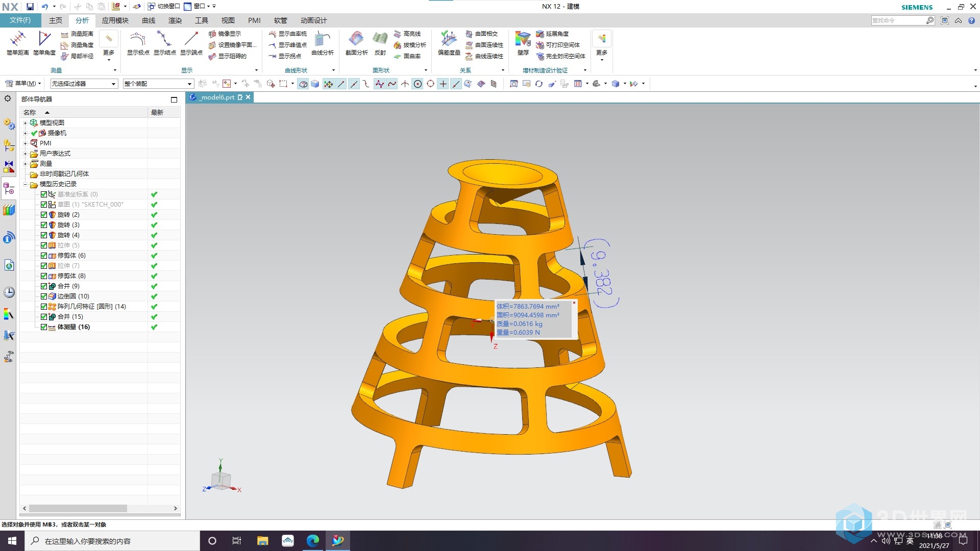Open the 整个装配 scope dropdown
Viewport: 980px width, 551px height.
(x=158, y=84)
